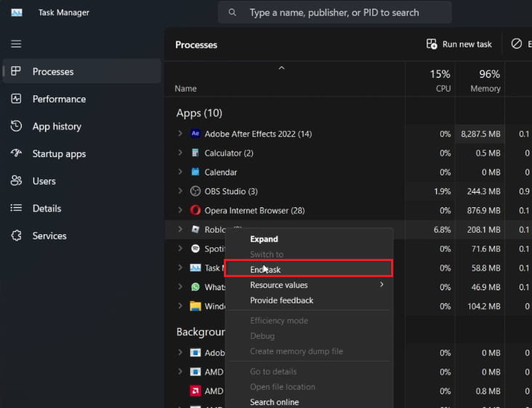Click the WhatsApp process icon
The height and width of the screenshot is (408, 532).
[196, 287]
